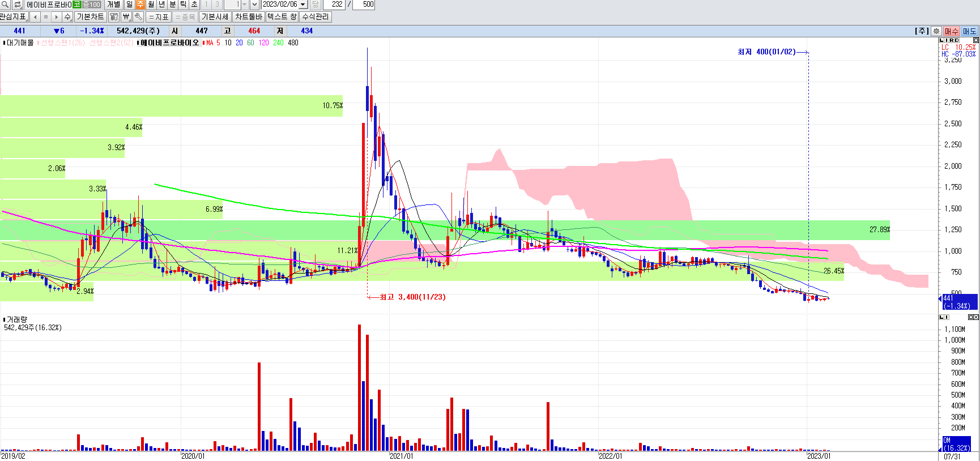Click the stop square button in watchlist controls
This screenshot has width=980, height=461.
(x=46, y=17)
